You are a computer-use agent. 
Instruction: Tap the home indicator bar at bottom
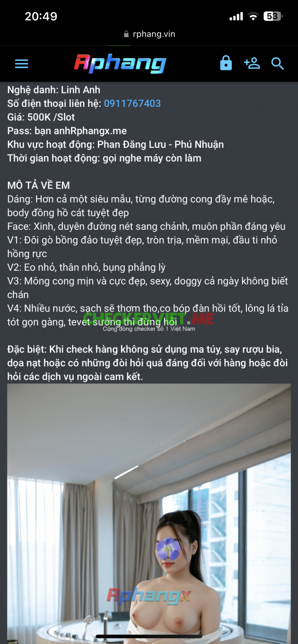point(149,636)
